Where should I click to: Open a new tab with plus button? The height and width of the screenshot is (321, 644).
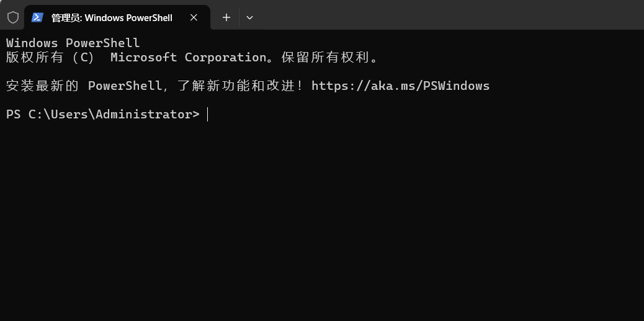[x=226, y=17]
